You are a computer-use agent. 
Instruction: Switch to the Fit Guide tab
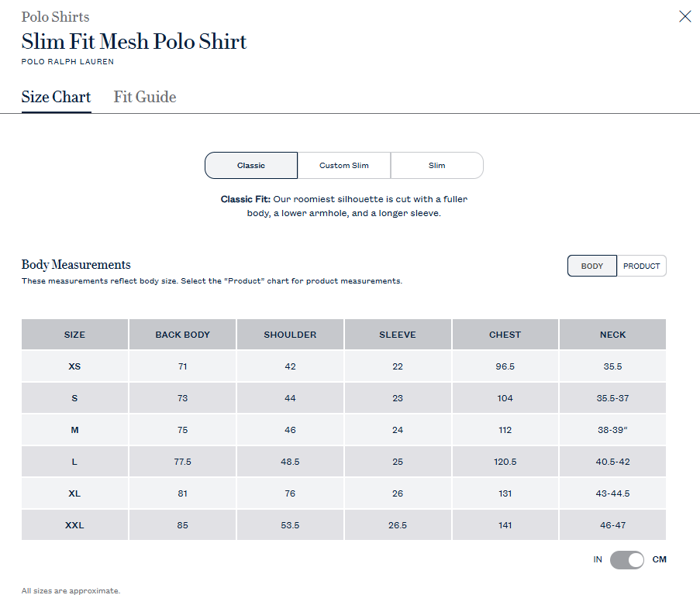point(145,97)
